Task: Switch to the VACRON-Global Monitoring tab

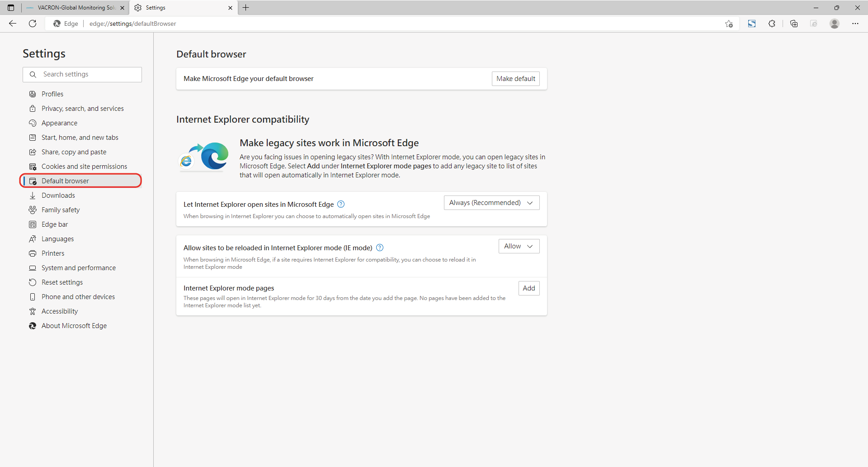Action: [x=75, y=8]
